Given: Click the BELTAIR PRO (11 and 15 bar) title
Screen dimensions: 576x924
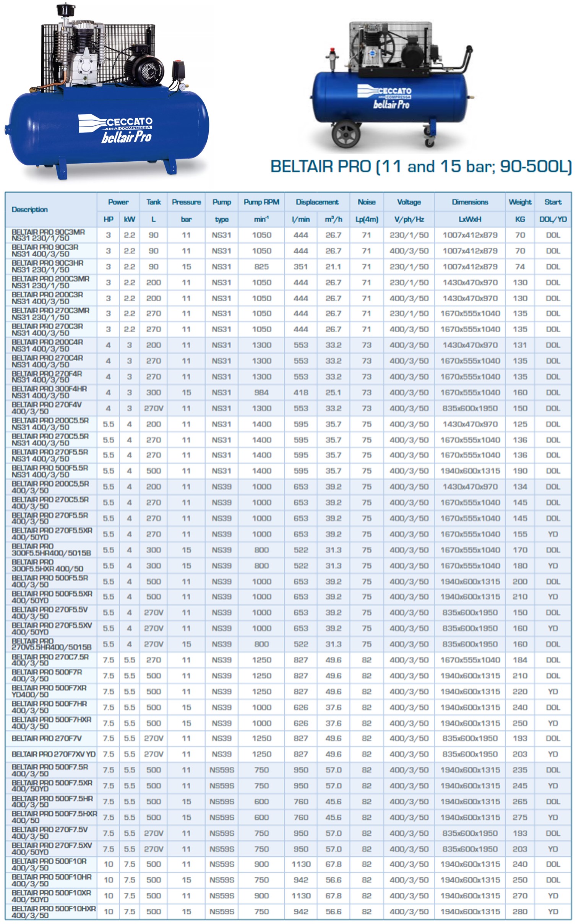Looking at the screenshot, I should point(421,167).
